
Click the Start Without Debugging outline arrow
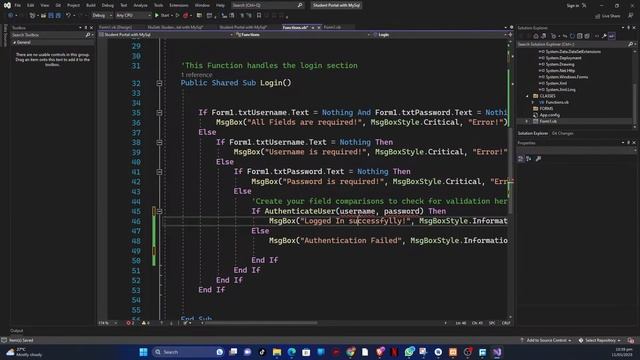coord(177,16)
